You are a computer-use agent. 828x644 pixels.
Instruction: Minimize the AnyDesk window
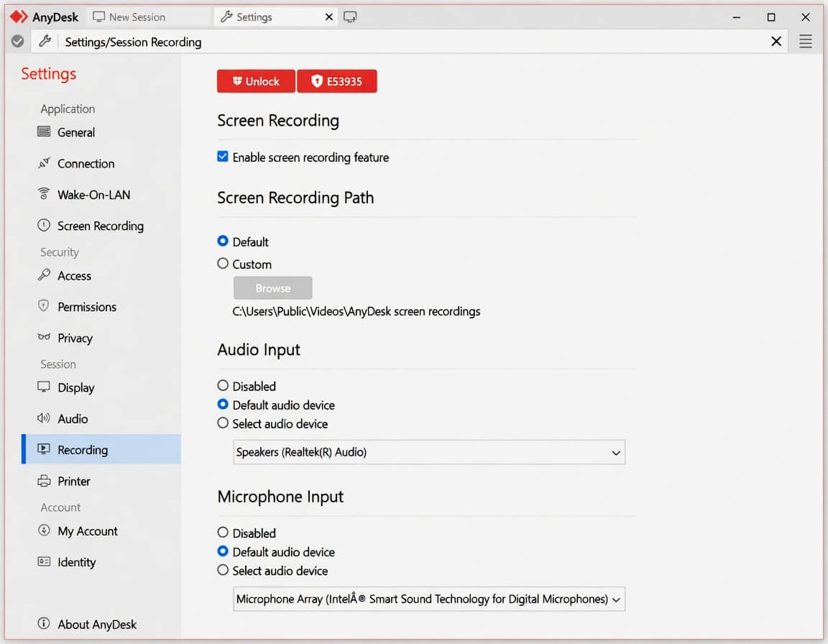pos(736,17)
